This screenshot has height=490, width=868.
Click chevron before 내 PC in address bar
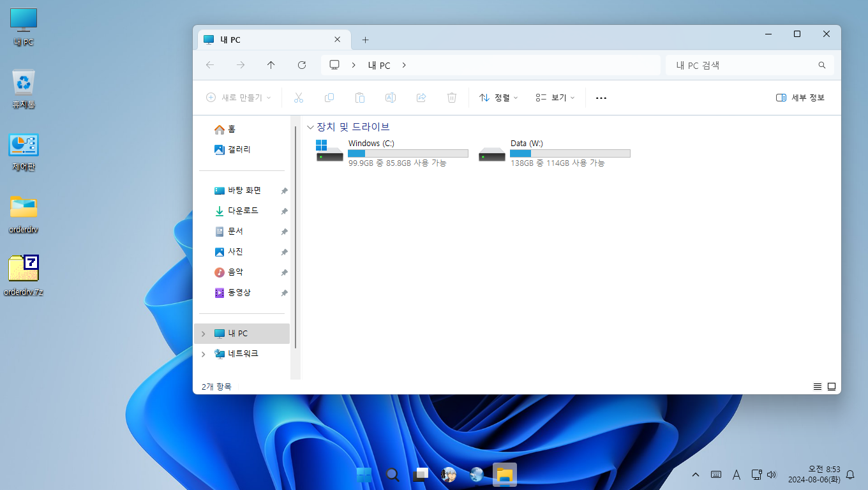pyautogui.click(x=353, y=65)
